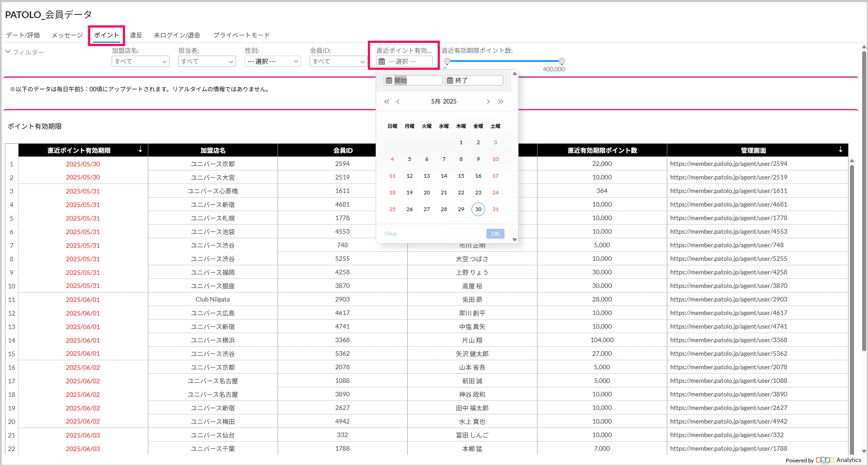Click calendar icon in 直近ポイント有効 filter
The height and width of the screenshot is (466, 868).
coord(382,61)
